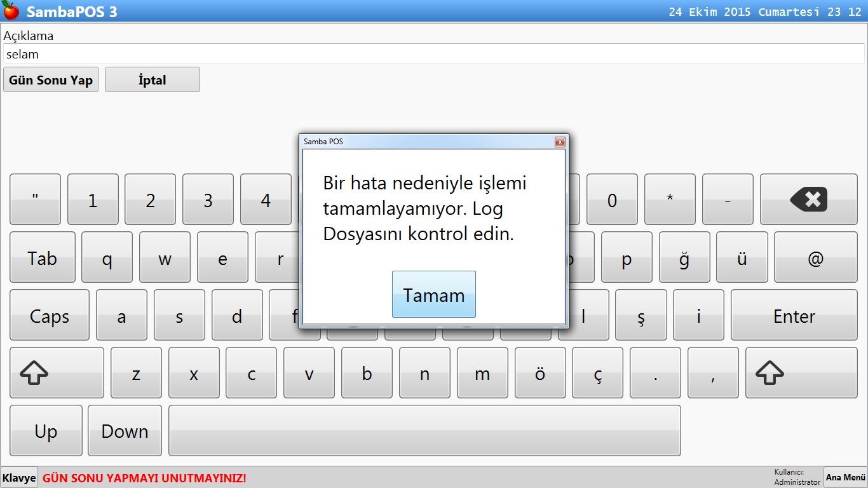Image resolution: width=868 pixels, height=488 pixels.
Task: Toggle the Caps lock key
Action: click(50, 315)
